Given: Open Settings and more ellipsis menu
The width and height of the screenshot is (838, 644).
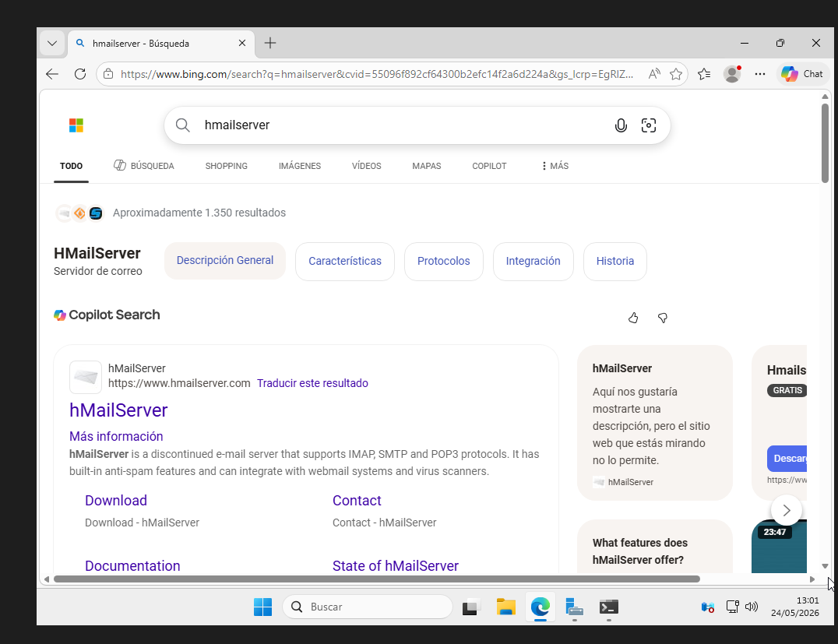Looking at the screenshot, I should point(760,74).
